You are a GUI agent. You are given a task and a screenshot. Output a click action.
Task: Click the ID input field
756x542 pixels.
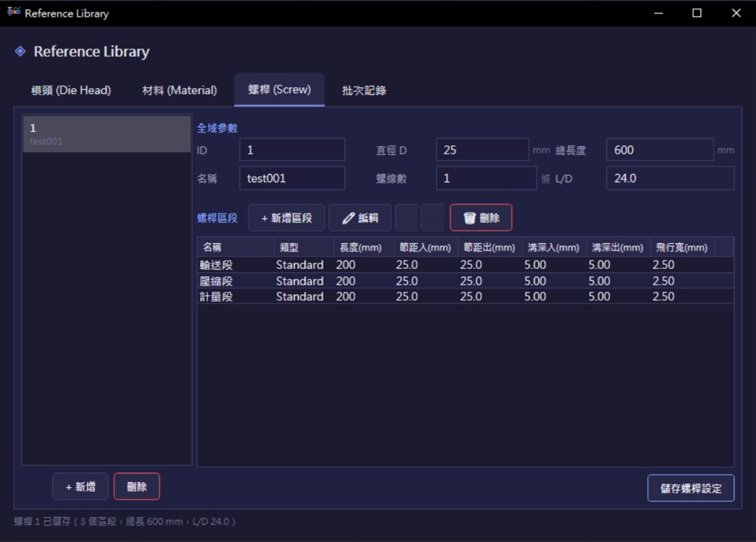(292, 150)
